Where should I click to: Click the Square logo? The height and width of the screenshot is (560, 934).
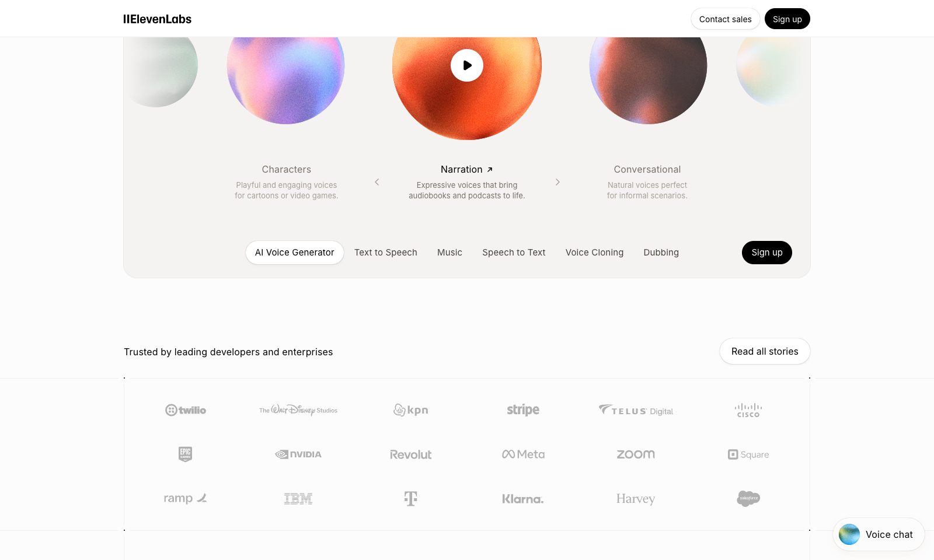pyautogui.click(x=748, y=454)
